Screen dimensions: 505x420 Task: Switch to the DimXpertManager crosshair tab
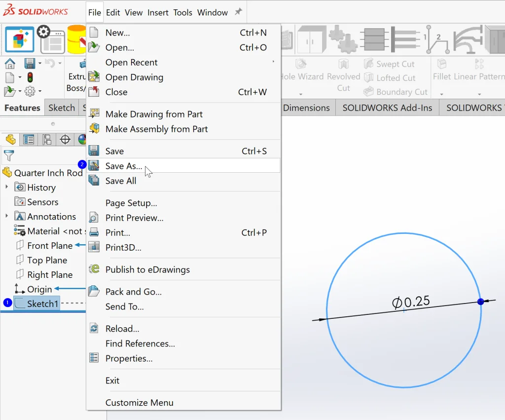click(x=65, y=140)
